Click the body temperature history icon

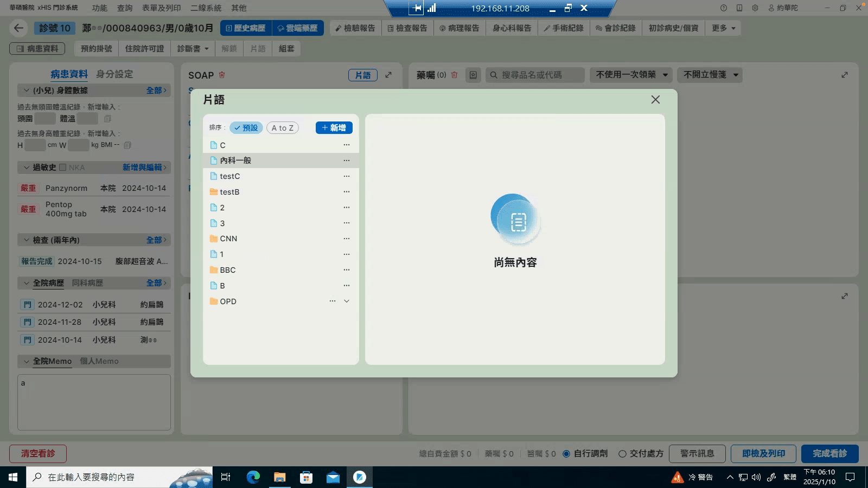click(107, 119)
